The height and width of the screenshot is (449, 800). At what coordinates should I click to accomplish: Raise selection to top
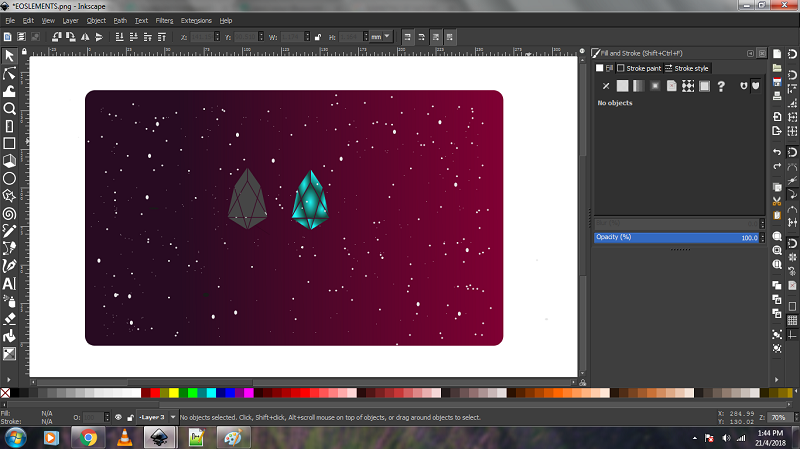coord(162,37)
